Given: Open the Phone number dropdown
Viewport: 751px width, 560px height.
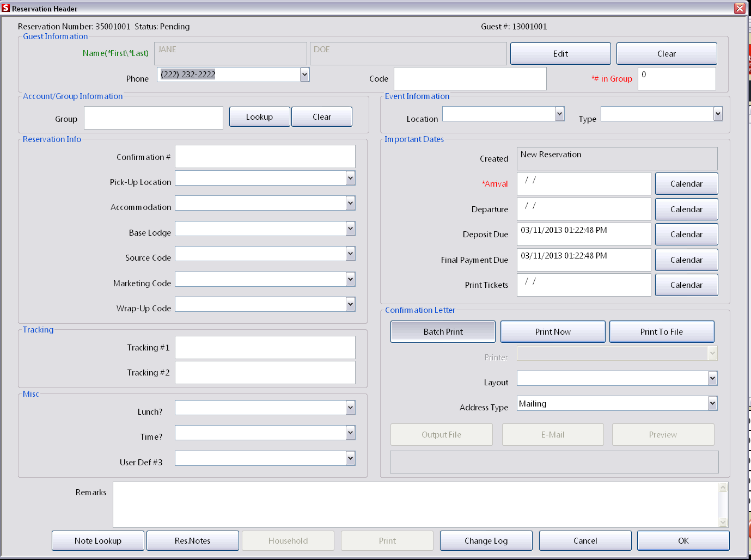Looking at the screenshot, I should [x=304, y=75].
